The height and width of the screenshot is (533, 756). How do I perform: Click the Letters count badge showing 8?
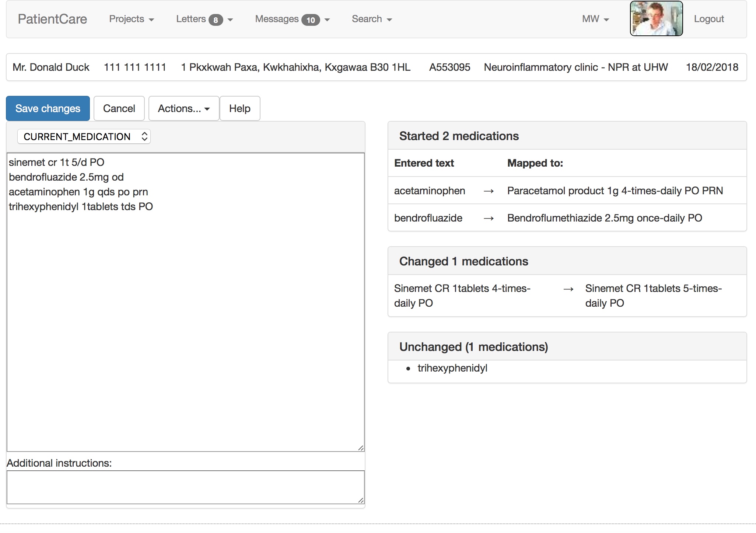[216, 20]
